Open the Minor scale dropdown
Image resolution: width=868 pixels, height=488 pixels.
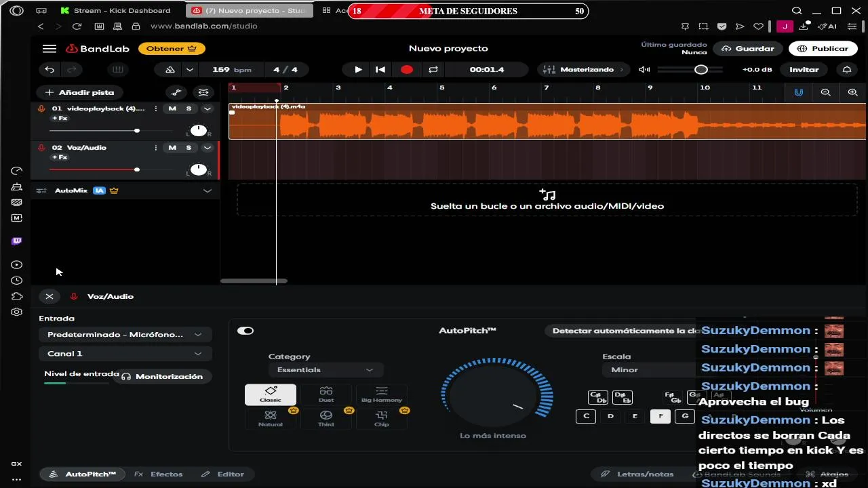point(649,369)
